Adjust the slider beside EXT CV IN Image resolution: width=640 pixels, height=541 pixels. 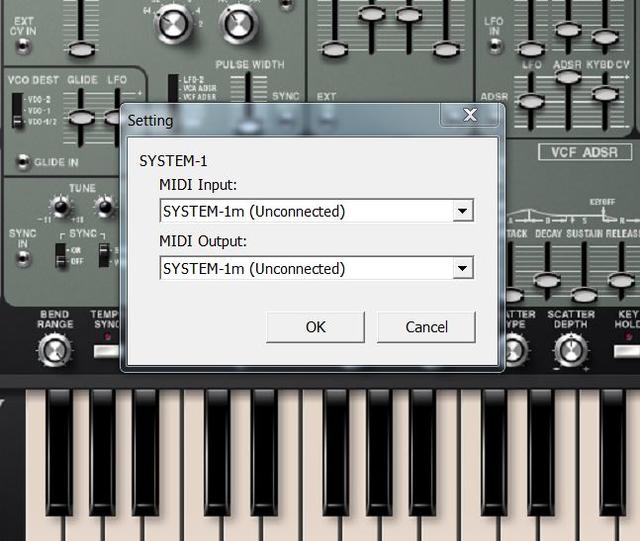pyautogui.click(x=81, y=49)
